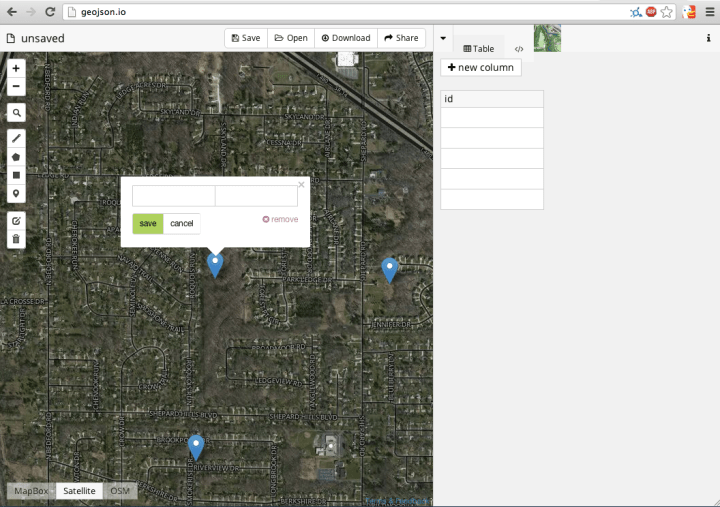
Task: Select the draw polygon tool
Action: pos(16,157)
